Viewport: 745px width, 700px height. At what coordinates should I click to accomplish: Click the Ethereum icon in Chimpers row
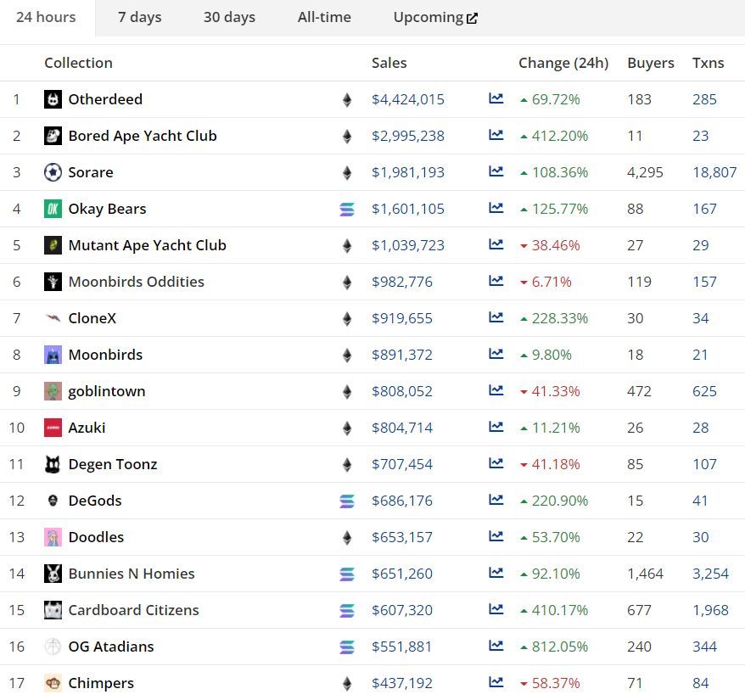347,683
